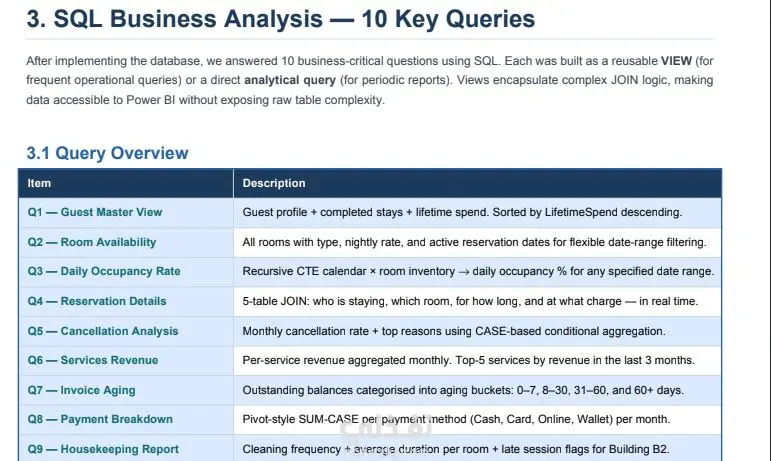Select Q2 — Room Availability item
This screenshot has height=461, width=771.
(92, 242)
